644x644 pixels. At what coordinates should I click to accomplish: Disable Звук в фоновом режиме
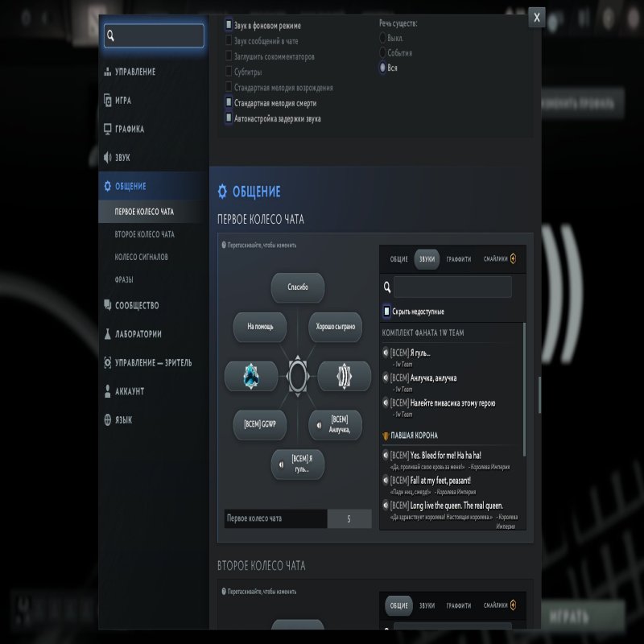(x=227, y=25)
